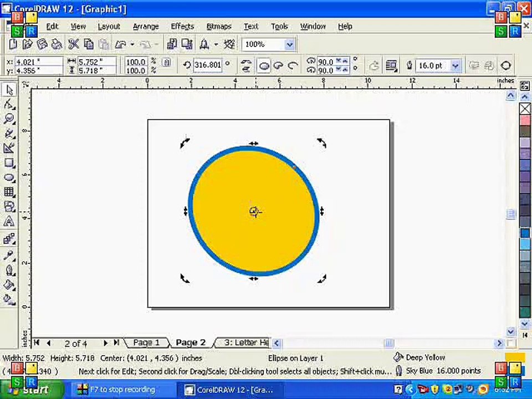Image resolution: width=532 pixels, height=399 pixels.
Task: Click the rotation angle 316.801 field
Action: click(207, 65)
